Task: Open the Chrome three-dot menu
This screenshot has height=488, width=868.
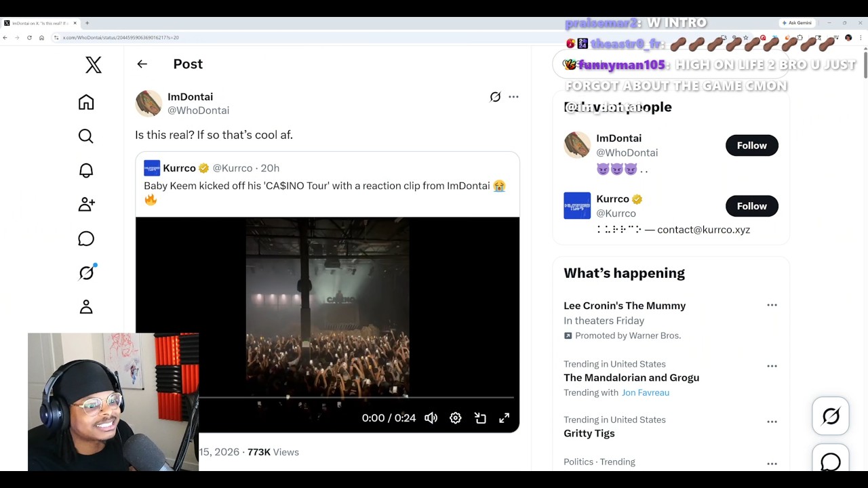Action: [859, 38]
